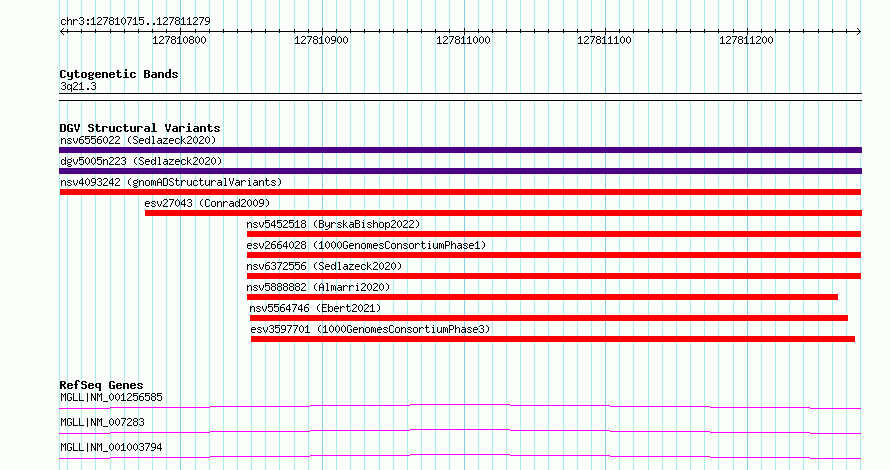The image size is (890, 470).
Task: Click nsv5452518 (ByrskaBishop2022) label
Action: [333, 224]
